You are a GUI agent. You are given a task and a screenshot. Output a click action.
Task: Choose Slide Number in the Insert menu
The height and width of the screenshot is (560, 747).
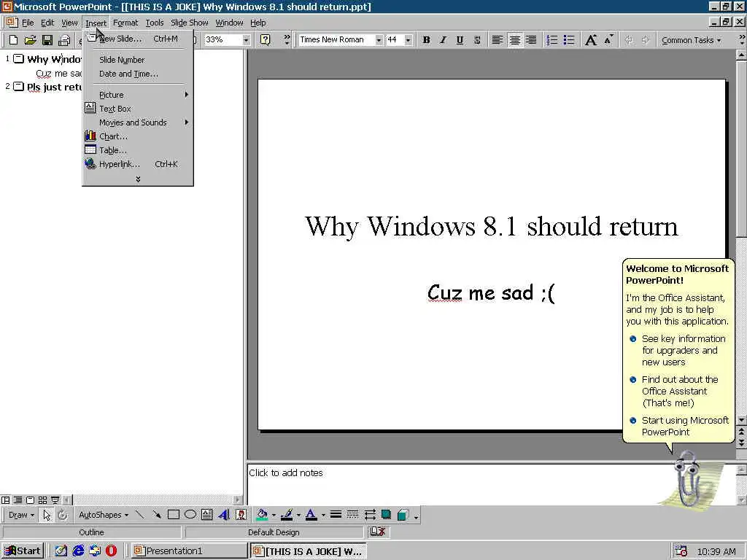pos(138,60)
